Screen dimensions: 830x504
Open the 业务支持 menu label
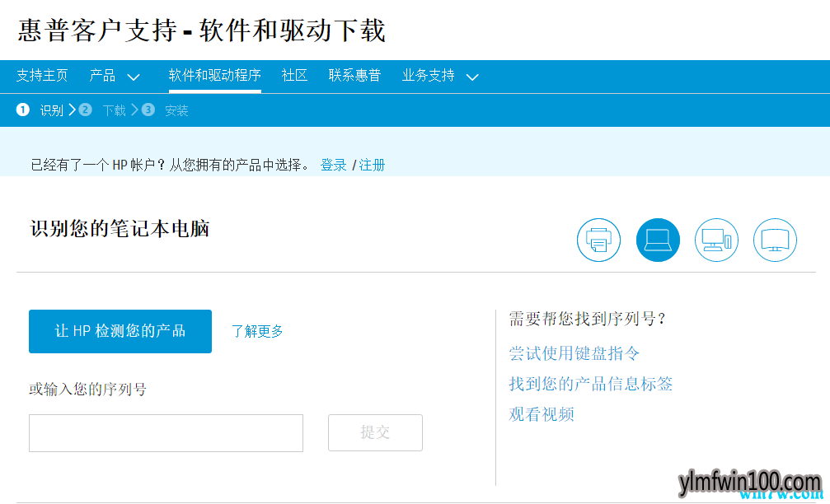point(429,76)
